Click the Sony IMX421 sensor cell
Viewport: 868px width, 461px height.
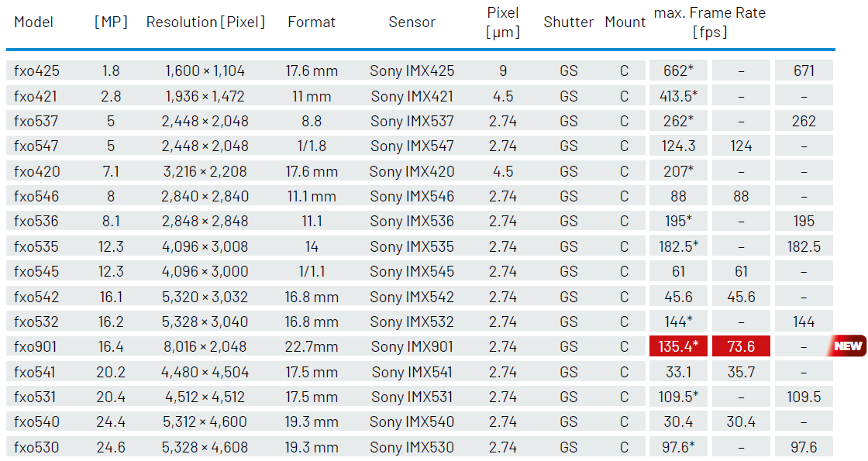(412, 96)
